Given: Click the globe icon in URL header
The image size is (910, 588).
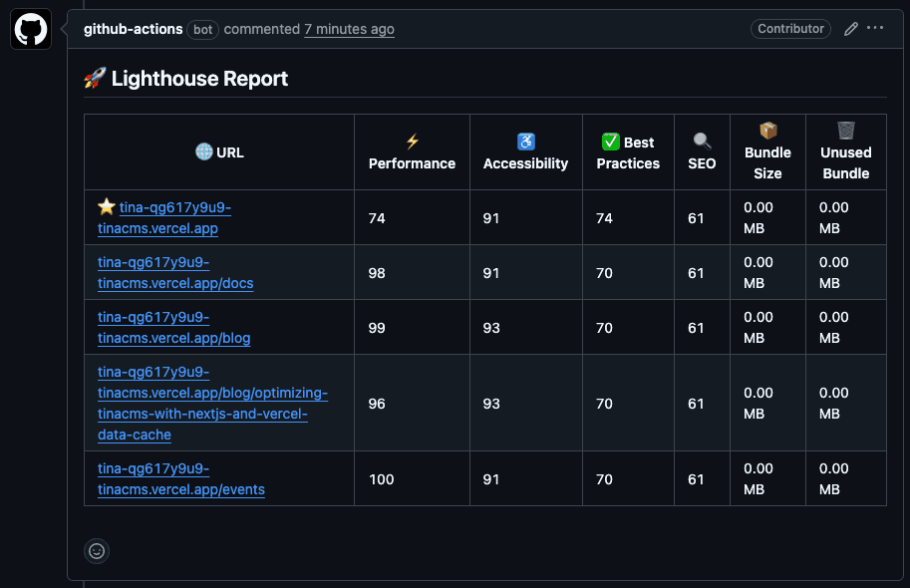Looking at the screenshot, I should pos(203,152).
